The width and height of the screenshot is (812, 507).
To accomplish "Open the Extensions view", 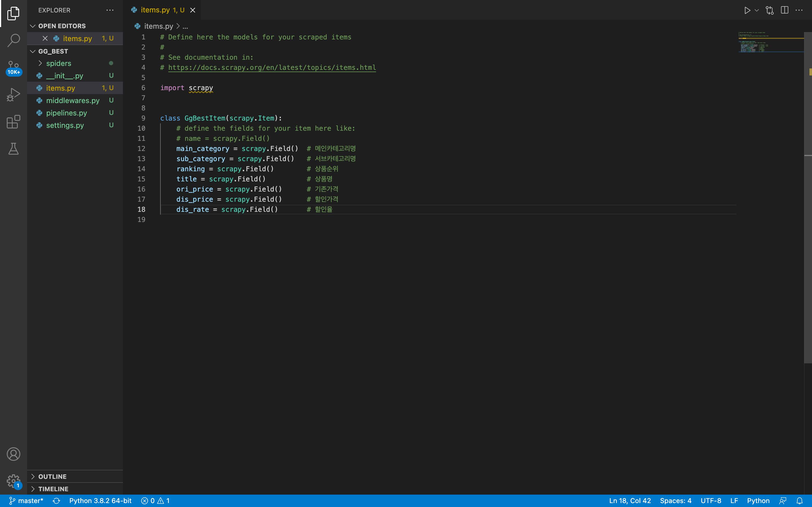I will (14, 122).
